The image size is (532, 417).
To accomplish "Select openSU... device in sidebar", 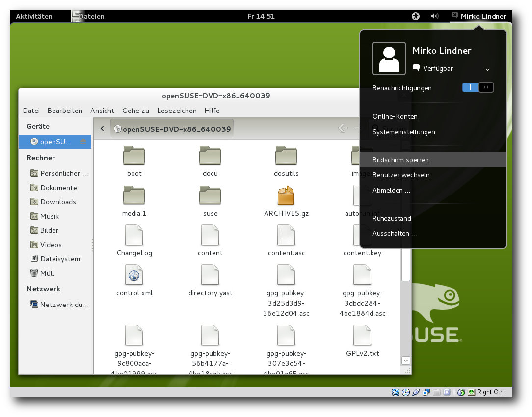I will (x=55, y=141).
